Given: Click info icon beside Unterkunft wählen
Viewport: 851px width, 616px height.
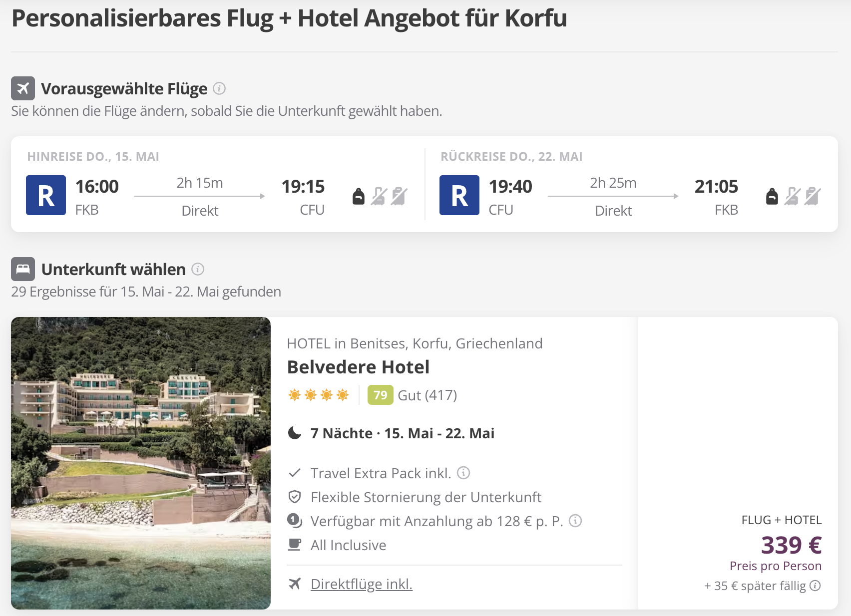Looking at the screenshot, I should (198, 270).
